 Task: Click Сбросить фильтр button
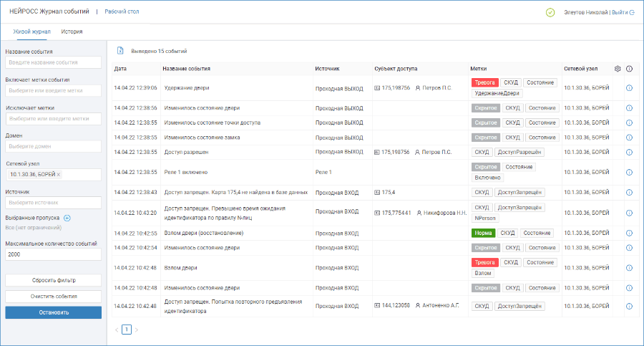pyautogui.click(x=54, y=280)
